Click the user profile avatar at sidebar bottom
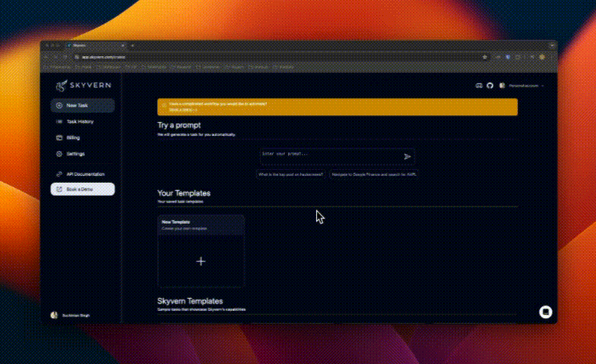 click(54, 315)
